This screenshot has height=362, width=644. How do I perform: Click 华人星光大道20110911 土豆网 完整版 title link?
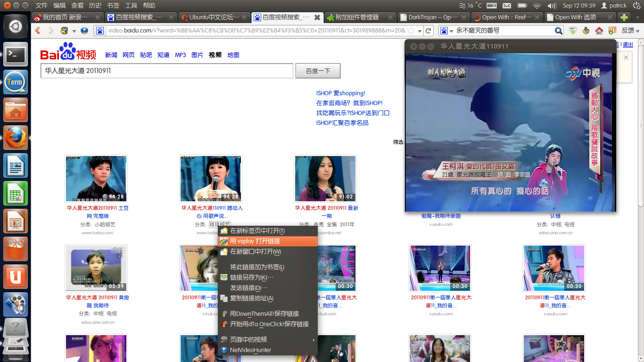click(98, 212)
